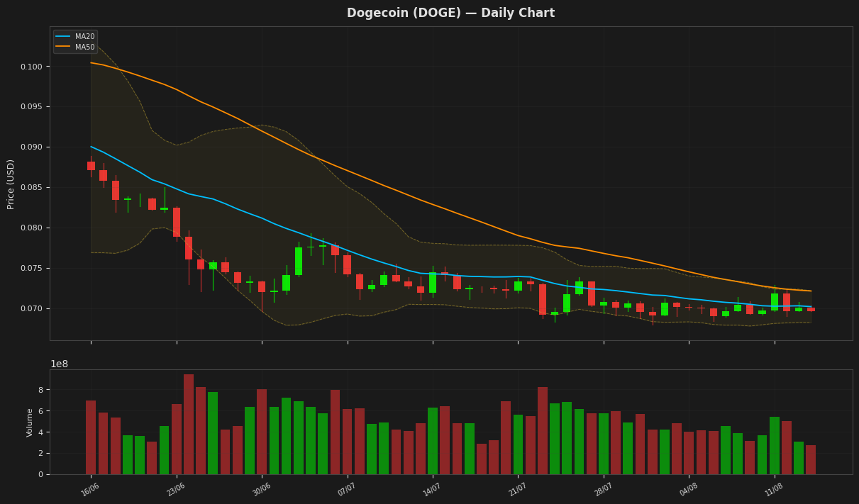Viewport: 859px width, 504px height.
Task: Select the tallest red volume bar
Action: (x=189, y=425)
